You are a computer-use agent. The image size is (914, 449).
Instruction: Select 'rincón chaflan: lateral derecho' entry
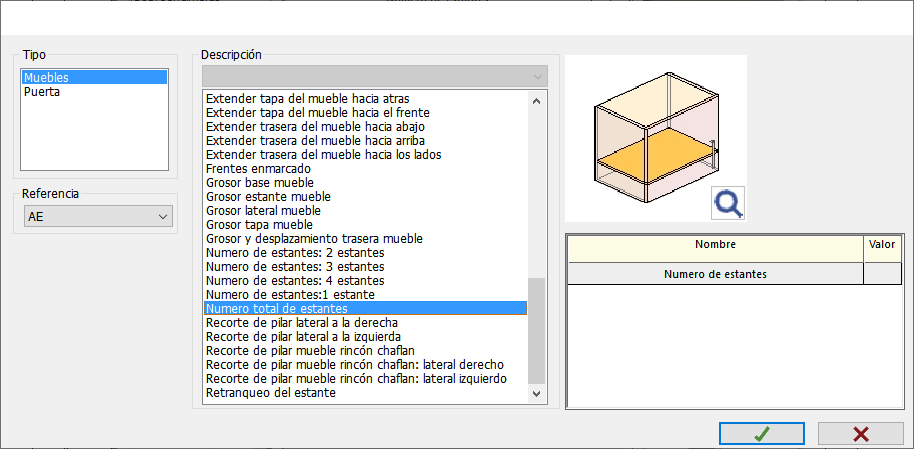click(x=365, y=364)
